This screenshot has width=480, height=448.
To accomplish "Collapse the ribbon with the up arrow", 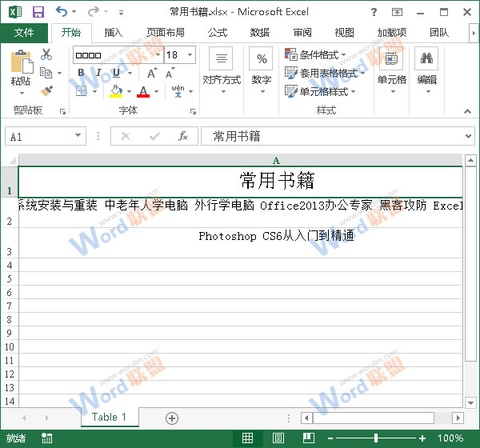I will pos(467,111).
